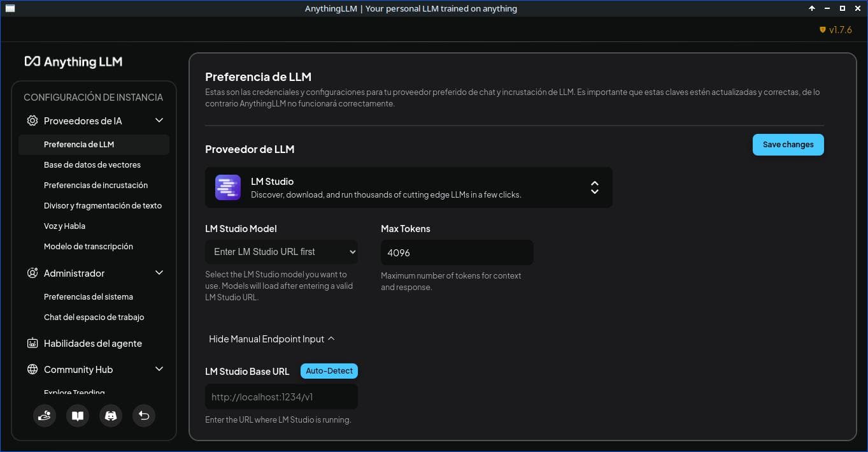Click the back arrow icon in sidebar footer

click(x=144, y=416)
